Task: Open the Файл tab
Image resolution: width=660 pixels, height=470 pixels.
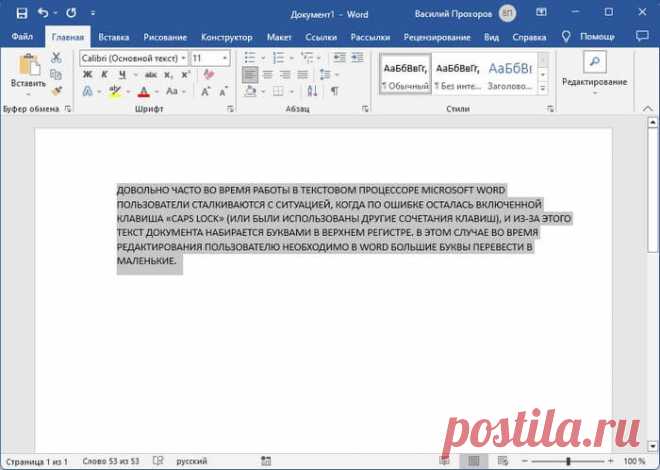Action: [22, 37]
